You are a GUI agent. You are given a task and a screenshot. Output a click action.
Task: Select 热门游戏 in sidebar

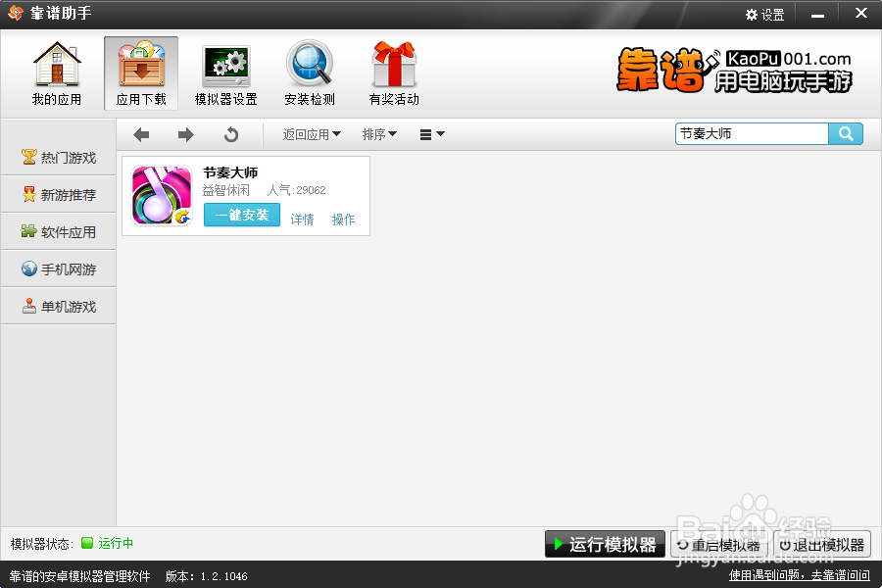59,158
